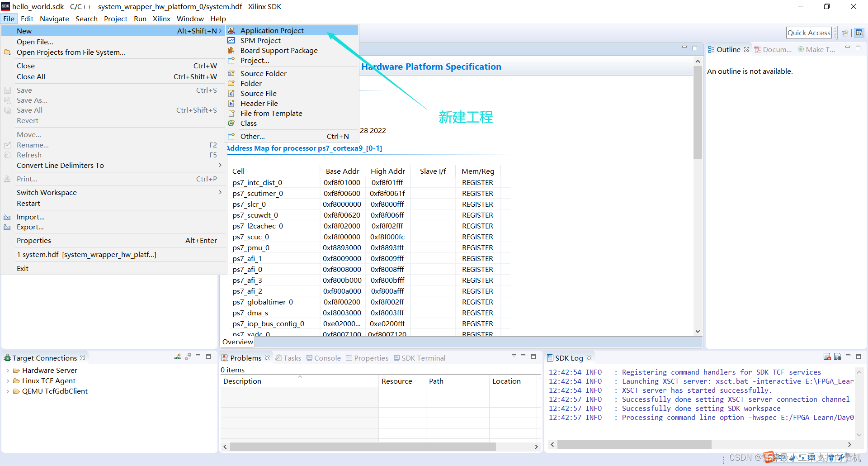Choose Board Support Package entry
Viewport: 868px width, 466px height.
click(292, 50)
